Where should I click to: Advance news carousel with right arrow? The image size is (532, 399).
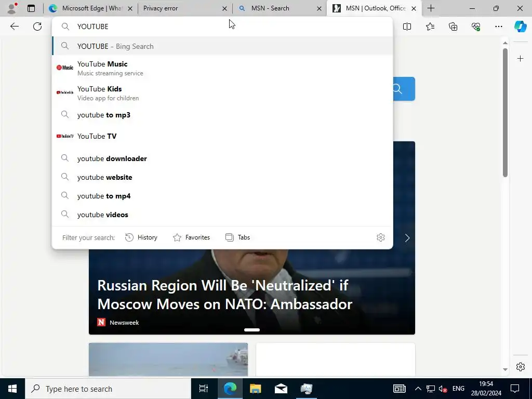coord(407,238)
